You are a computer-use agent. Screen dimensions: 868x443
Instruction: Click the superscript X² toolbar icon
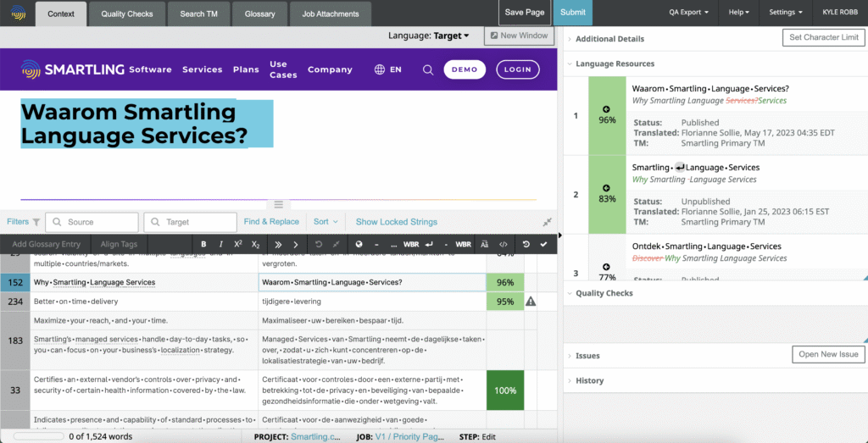pyautogui.click(x=238, y=245)
